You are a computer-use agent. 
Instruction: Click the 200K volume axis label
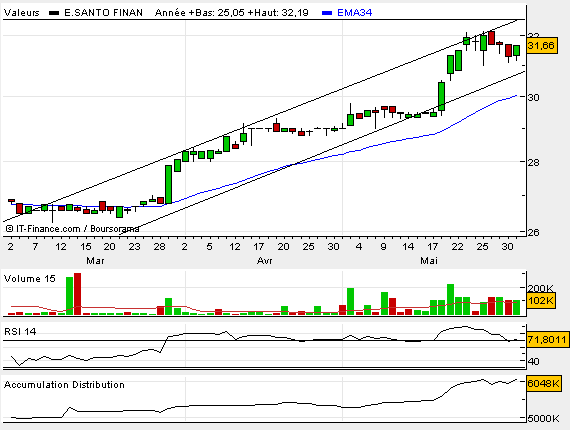(540, 288)
